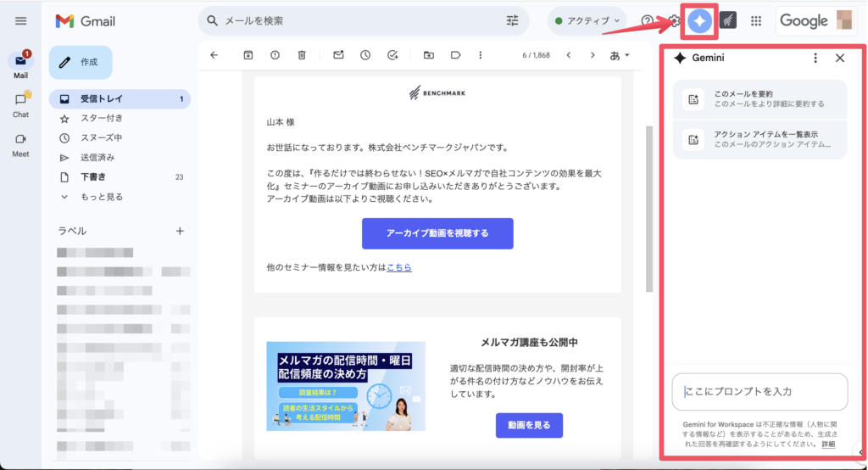The width and height of the screenshot is (868, 470).
Task: Click the 動画を見る button
Action: click(x=529, y=425)
